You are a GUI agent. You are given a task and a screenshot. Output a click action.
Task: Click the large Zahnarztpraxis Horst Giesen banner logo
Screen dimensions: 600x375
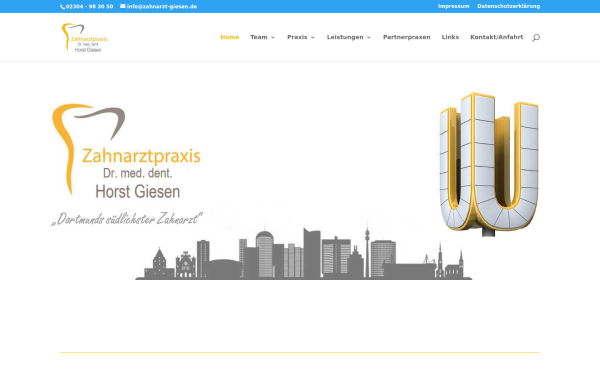click(x=126, y=151)
